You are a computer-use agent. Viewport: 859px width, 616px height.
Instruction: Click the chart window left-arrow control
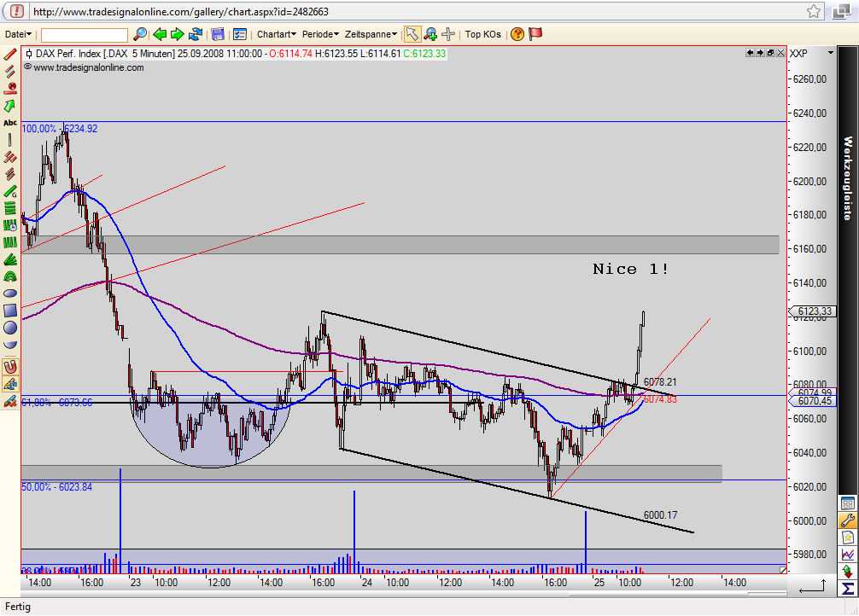pos(750,53)
